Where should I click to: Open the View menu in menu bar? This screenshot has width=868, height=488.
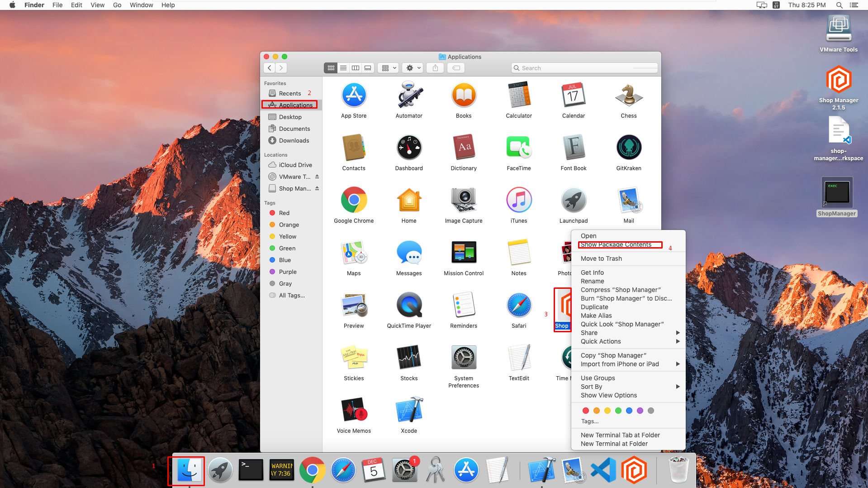pos(97,5)
